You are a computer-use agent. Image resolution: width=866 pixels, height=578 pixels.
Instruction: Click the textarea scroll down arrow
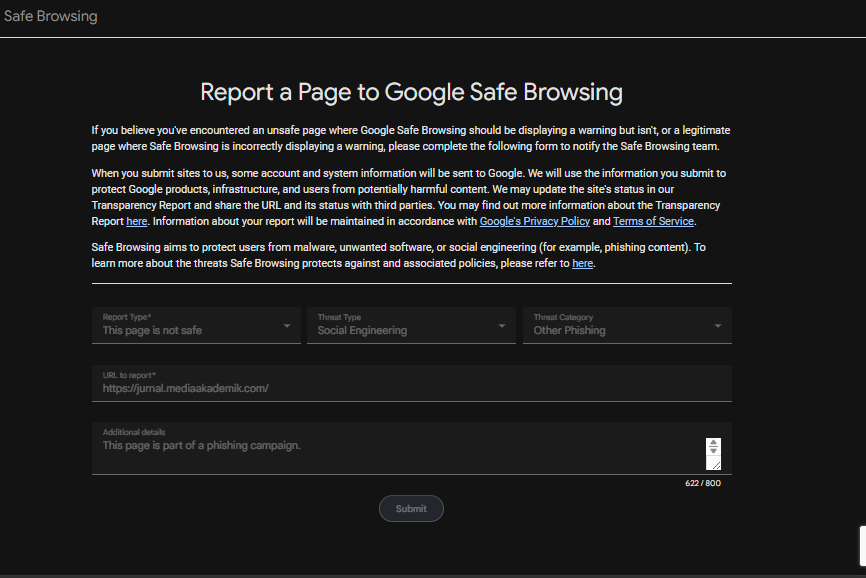point(713,451)
